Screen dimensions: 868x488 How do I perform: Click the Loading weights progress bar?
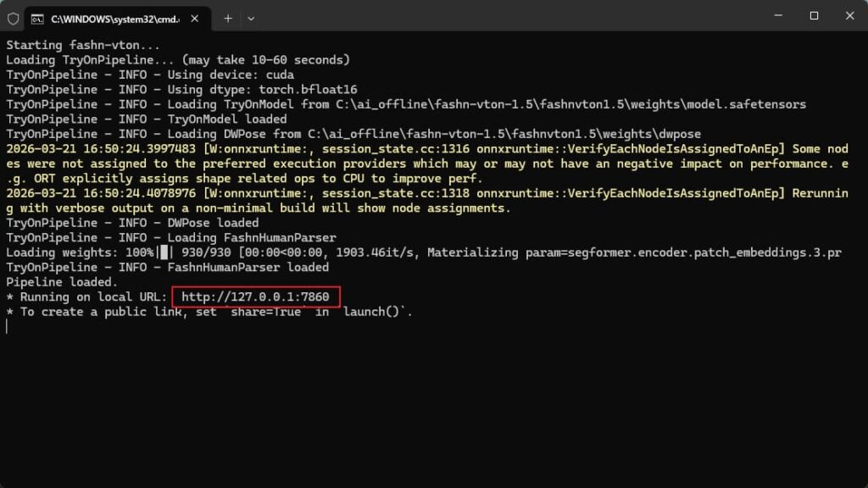point(164,252)
